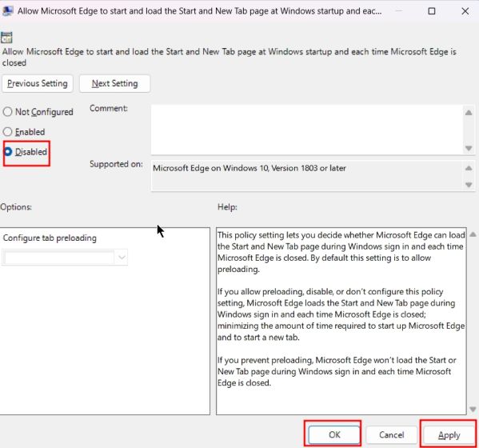Click the 'Help:' label
Screen dimensions: 479x448
[x=227, y=207]
